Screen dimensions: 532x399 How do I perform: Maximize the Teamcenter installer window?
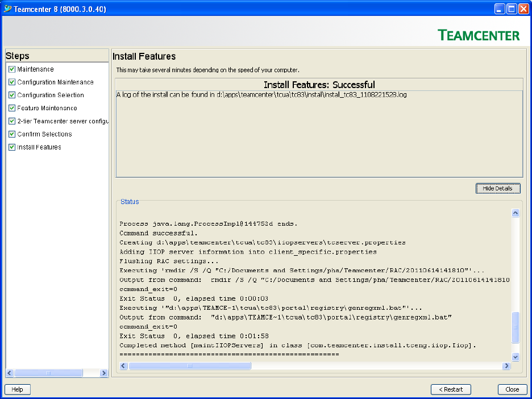pos(512,9)
